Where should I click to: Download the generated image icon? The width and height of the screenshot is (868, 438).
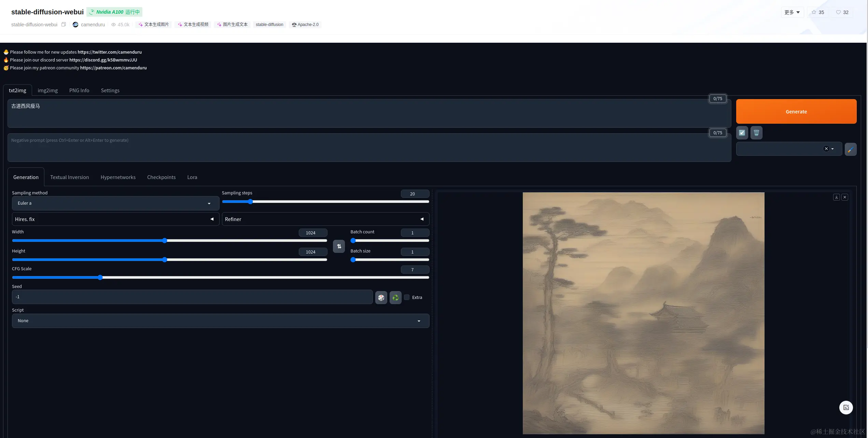pyautogui.click(x=836, y=197)
